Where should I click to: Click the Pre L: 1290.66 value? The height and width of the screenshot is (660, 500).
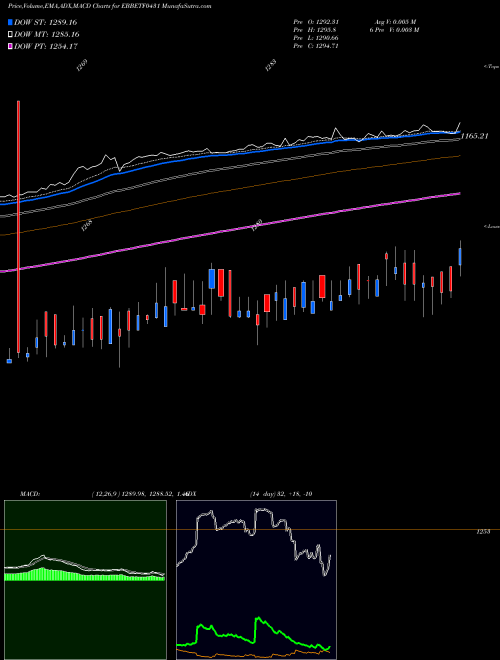pos(316,38)
